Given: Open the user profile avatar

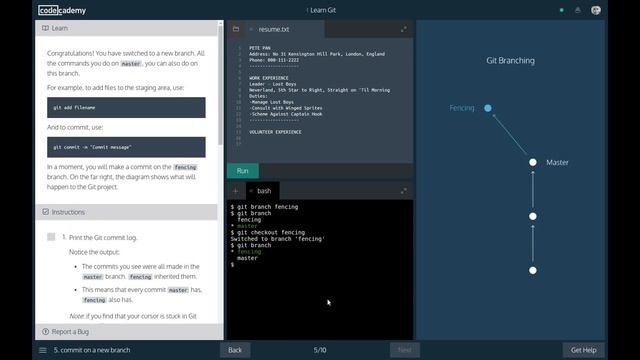Looking at the screenshot, I should [x=596, y=10].
